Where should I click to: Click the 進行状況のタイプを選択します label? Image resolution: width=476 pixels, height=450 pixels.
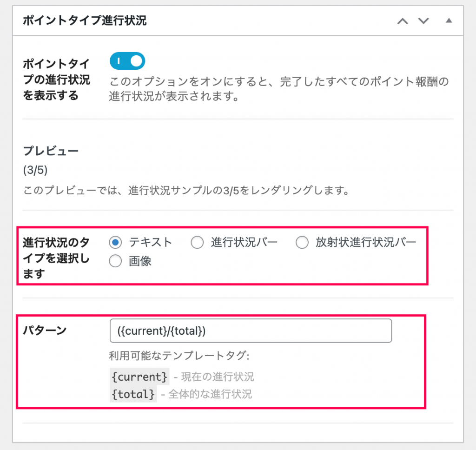coord(56,258)
